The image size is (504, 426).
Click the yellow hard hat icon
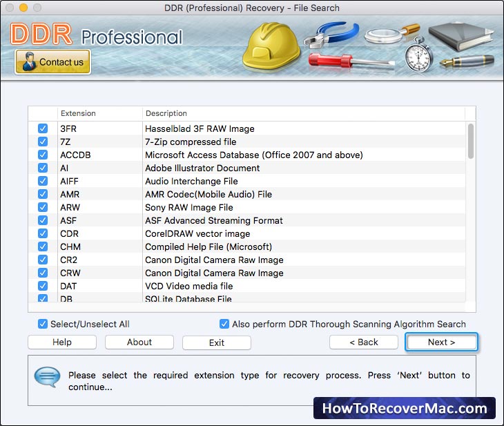coord(271,46)
